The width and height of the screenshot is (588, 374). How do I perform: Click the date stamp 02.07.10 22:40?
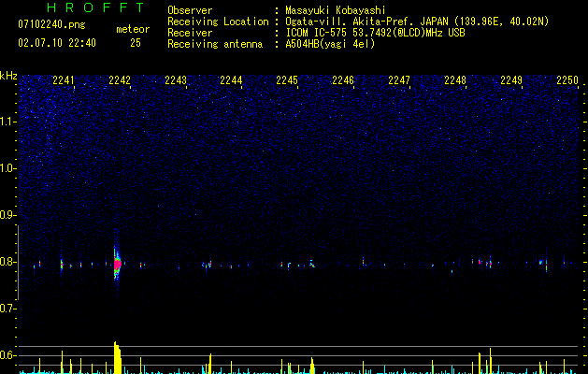click(x=57, y=43)
